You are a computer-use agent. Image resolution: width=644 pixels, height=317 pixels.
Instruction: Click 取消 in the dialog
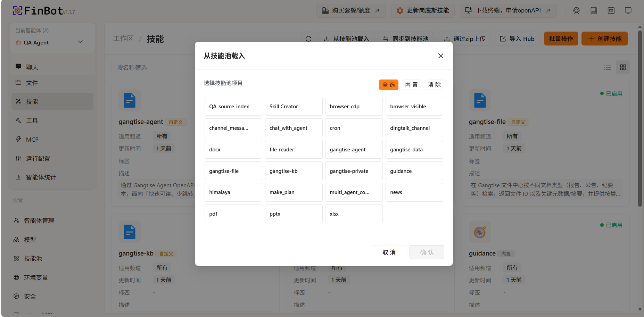(x=389, y=252)
